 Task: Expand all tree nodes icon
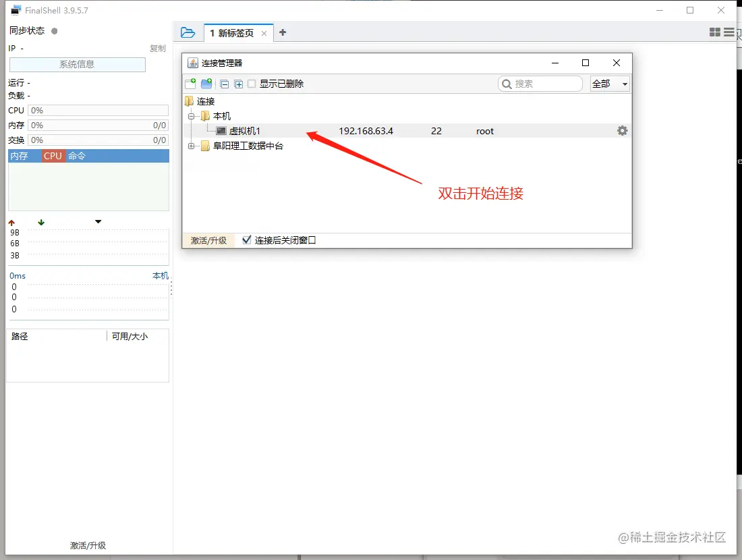[239, 84]
